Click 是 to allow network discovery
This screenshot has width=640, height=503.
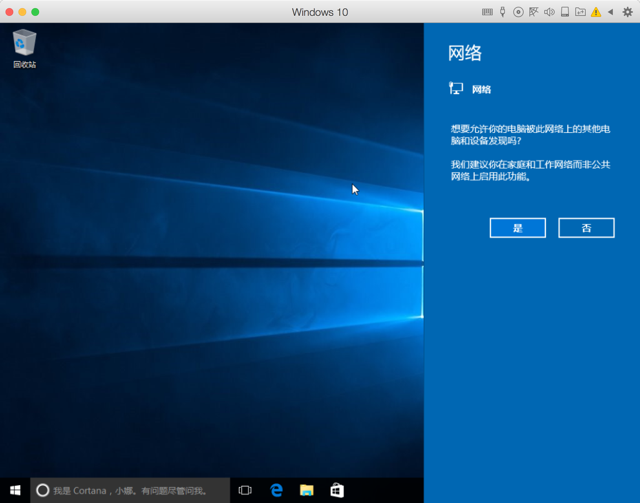point(518,228)
